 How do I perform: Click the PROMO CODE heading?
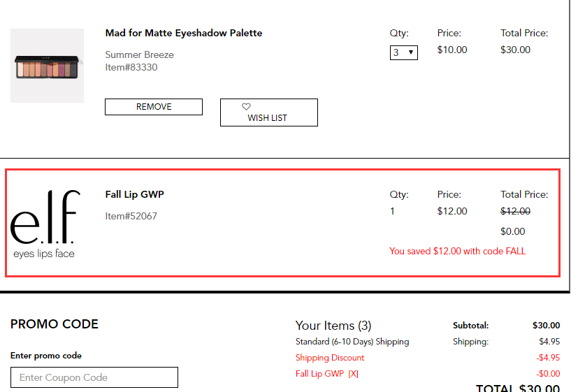55,324
